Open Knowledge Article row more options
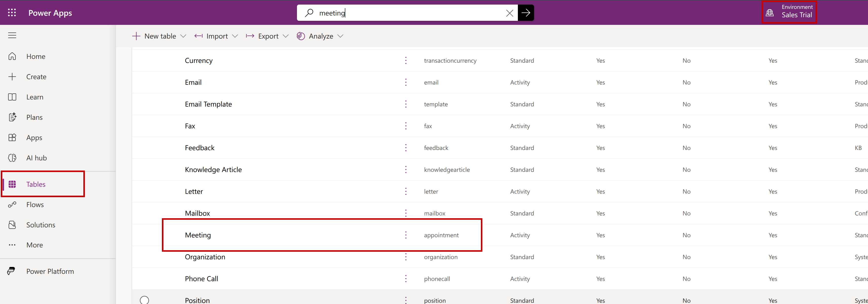Viewport: 868px width, 304px height. tap(406, 169)
